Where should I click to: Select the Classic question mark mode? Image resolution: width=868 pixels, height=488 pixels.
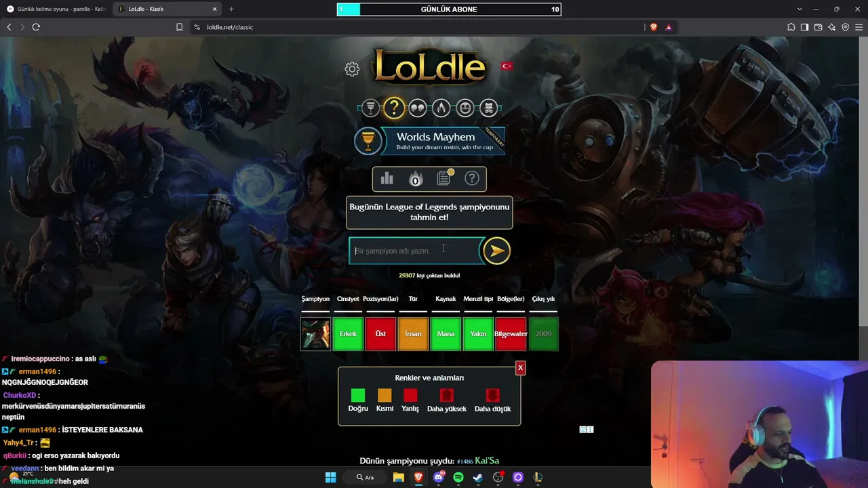(393, 107)
